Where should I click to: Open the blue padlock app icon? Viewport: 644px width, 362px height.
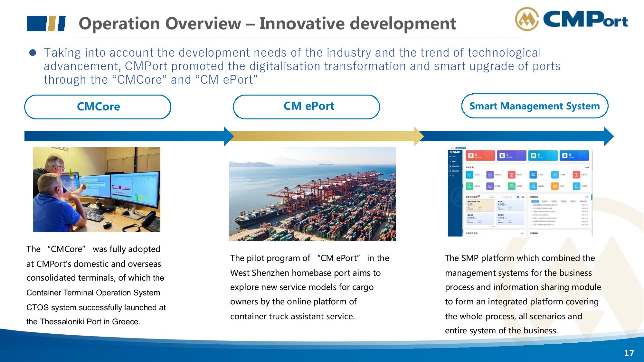coord(533,186)
